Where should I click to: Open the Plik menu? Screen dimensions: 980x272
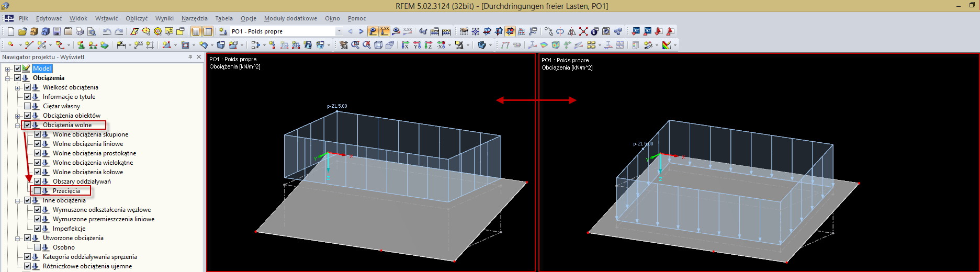(24, 18)
